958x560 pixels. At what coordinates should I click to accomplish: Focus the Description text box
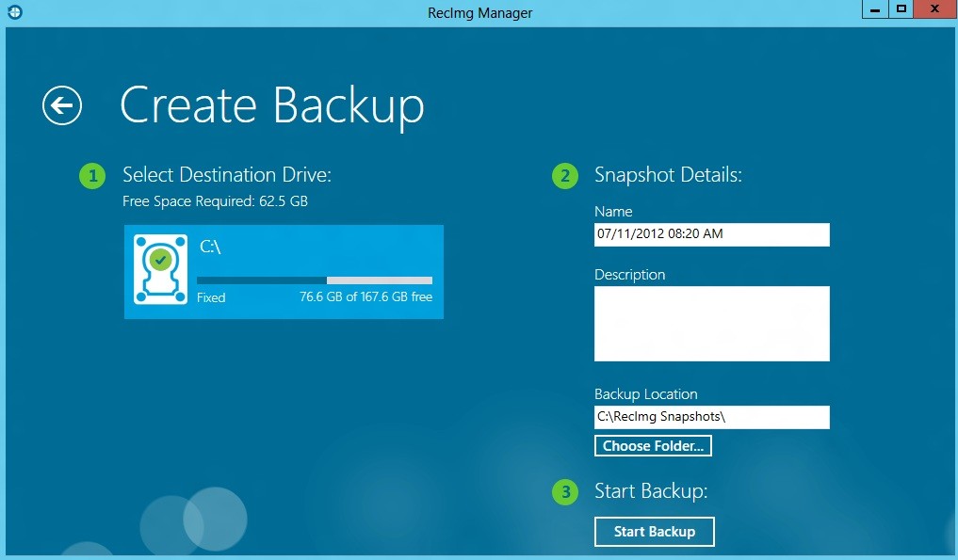click(x=711, y=324)
